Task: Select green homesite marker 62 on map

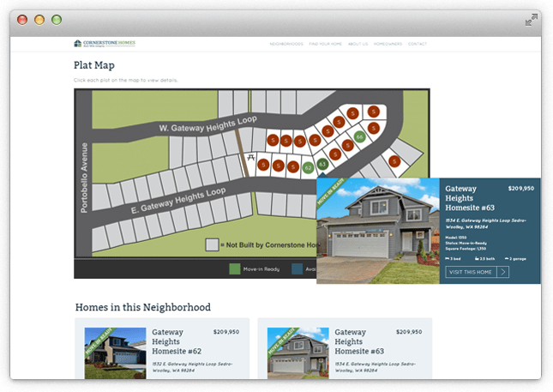Action: (x=308, y=168)
